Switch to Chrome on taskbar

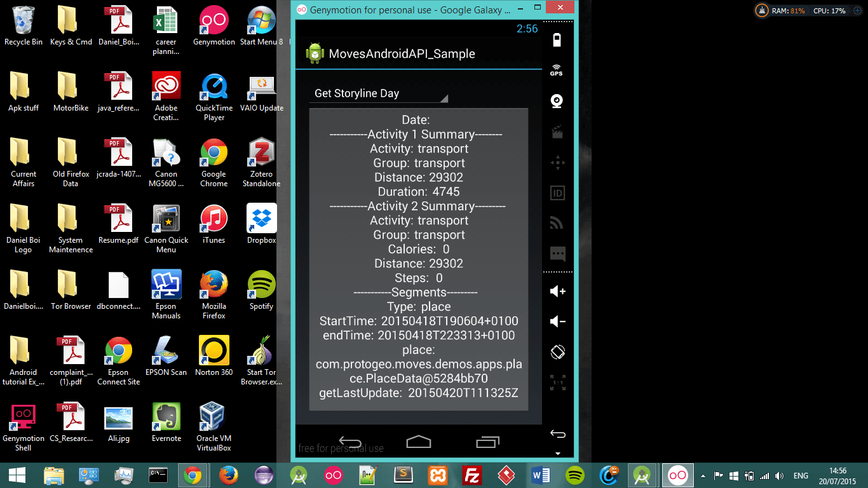(x=193, y=475)
